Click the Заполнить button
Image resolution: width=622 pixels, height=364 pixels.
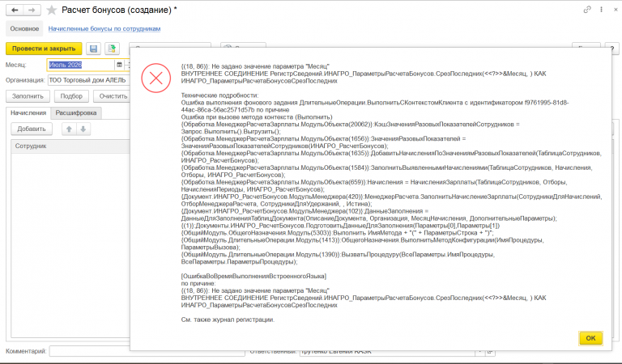[28, 96]
